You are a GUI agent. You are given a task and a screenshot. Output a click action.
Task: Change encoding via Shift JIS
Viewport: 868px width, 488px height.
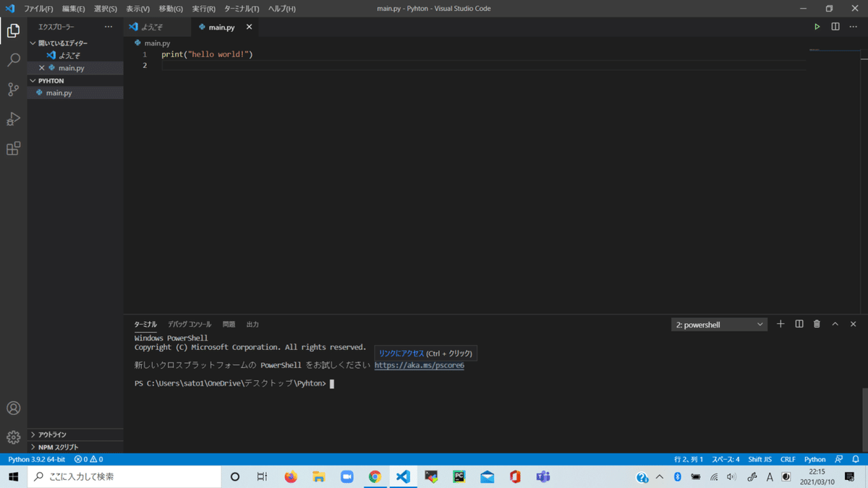pyautogui.click(x=759, y=459)
